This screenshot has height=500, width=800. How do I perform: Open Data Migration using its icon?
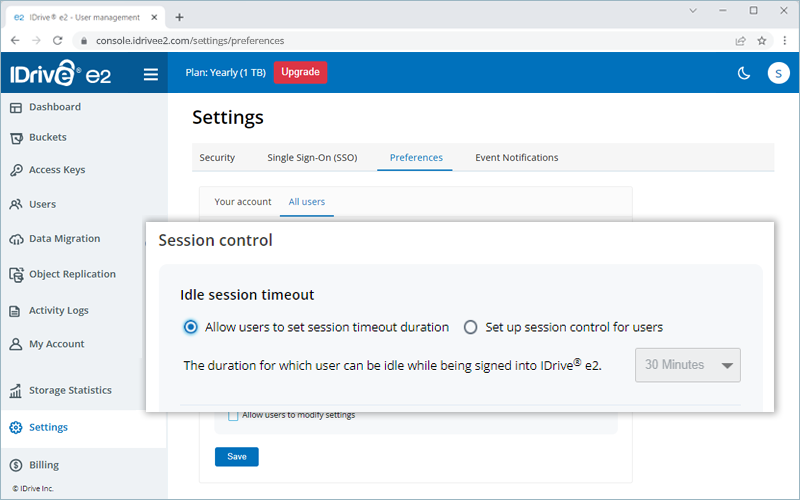16,239
